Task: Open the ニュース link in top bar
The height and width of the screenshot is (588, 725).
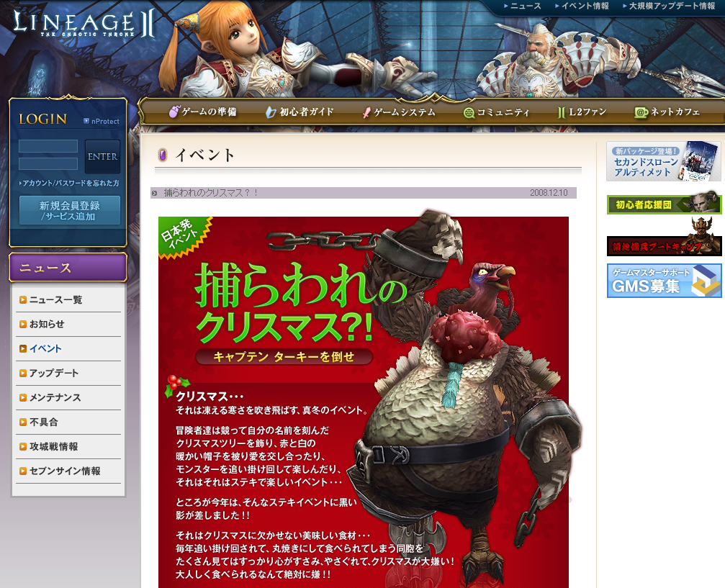Action: (526, 6)
